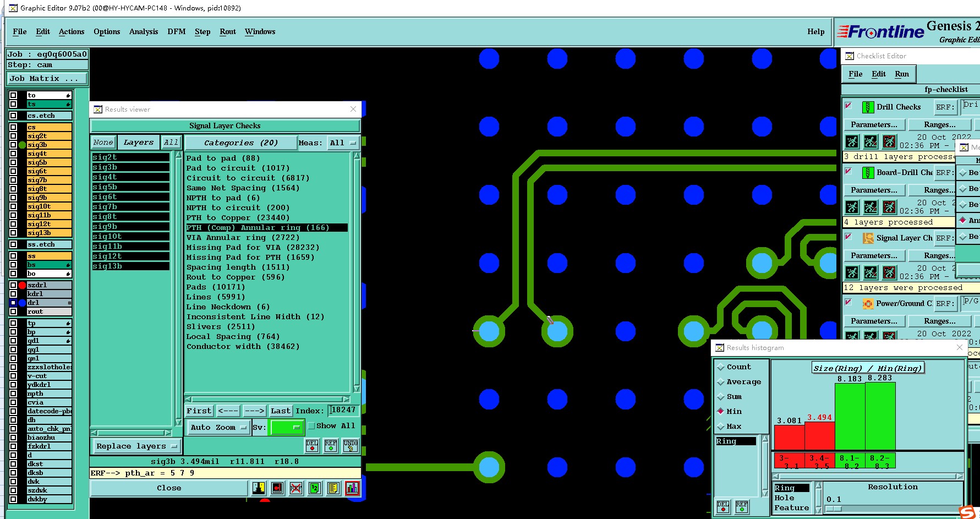Open the Analysis menu
This screenshot has width=980, height=519.
(144, 32)
